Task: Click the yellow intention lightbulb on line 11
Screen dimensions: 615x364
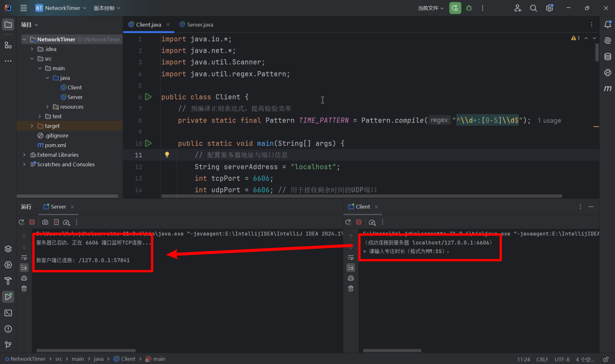Action: coord(167,155)
